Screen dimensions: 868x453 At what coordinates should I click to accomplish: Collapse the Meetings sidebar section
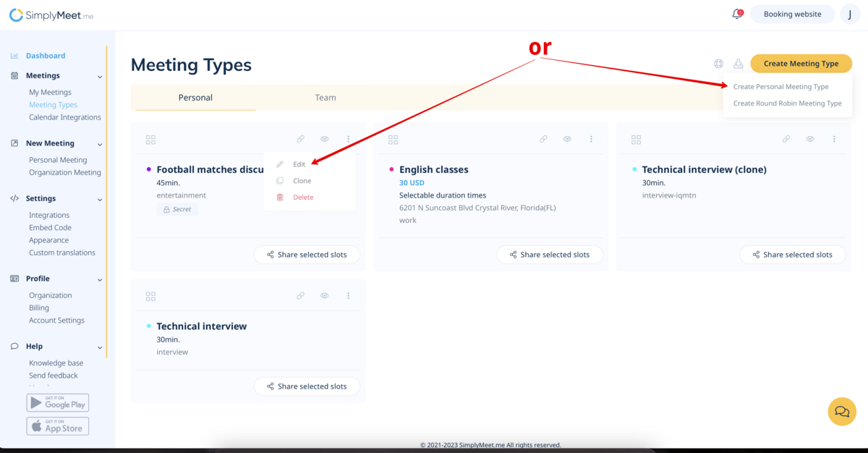tap(100, 76)
